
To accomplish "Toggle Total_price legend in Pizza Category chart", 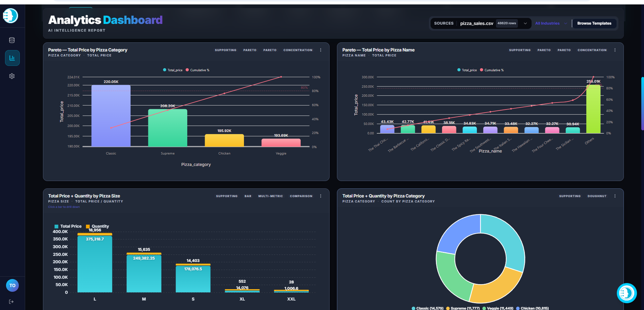I will coord(173,70).
